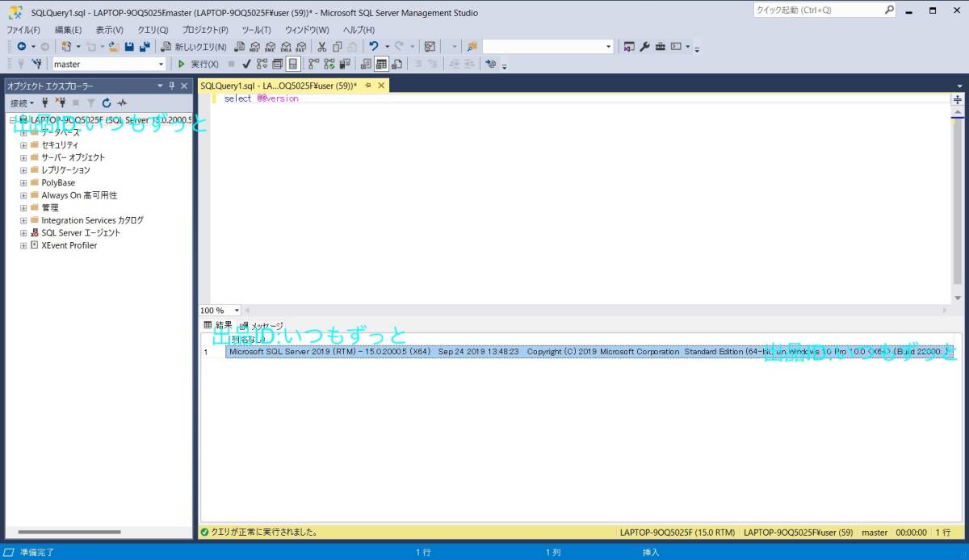Image resolution: width=969 pixels, height=560 pixels.
Task: Toggle auto-hide pin on Object Explorer panel
Action: coord(171,86)
